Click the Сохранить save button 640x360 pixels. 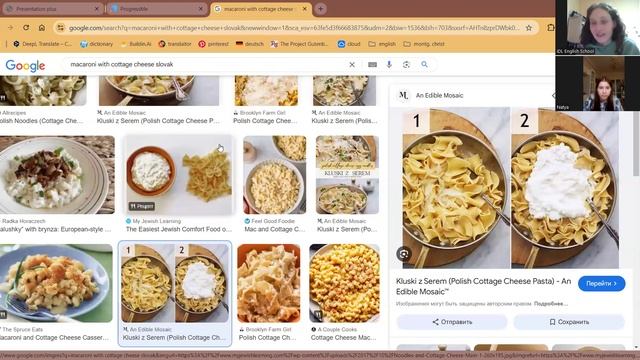[569, 322]
